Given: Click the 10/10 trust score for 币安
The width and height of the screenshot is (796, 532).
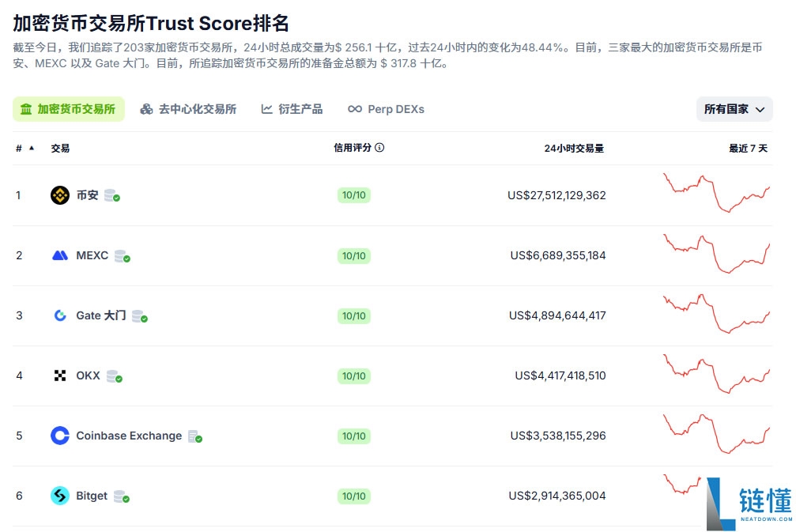Looking at the screenshot, I should [x=354, y=195].
